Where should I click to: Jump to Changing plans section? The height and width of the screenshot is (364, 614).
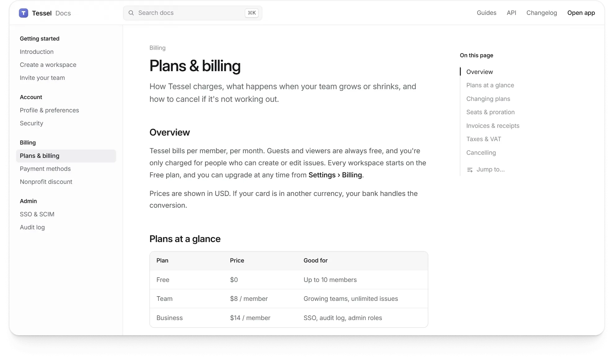pyautogui.click(x=488, y=99)
